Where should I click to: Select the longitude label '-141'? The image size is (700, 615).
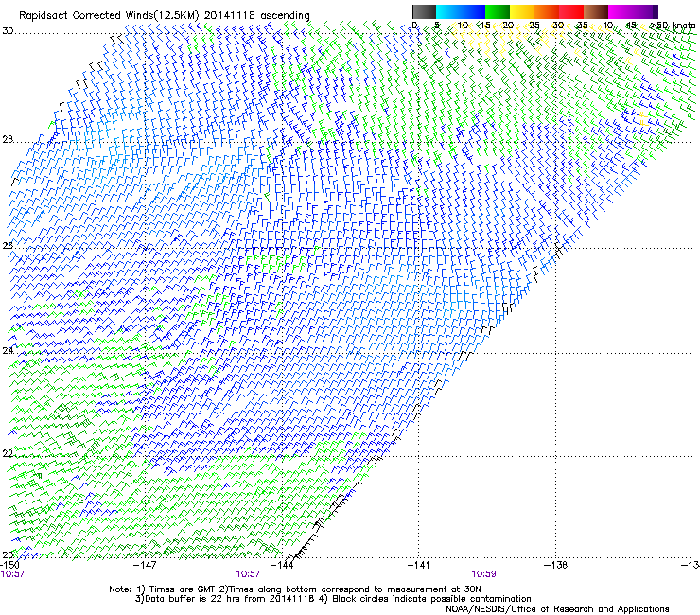[418, 565]
